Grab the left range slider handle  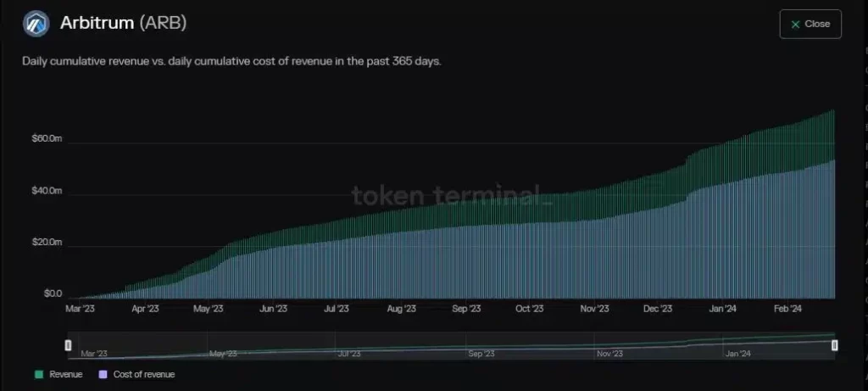pyautogui.click(x=69, y=344)
